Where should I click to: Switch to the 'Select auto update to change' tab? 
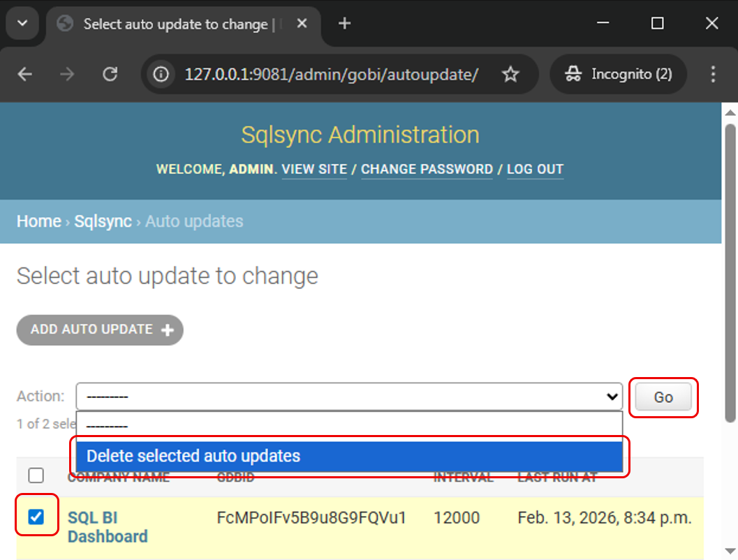[x=175, y=23]
